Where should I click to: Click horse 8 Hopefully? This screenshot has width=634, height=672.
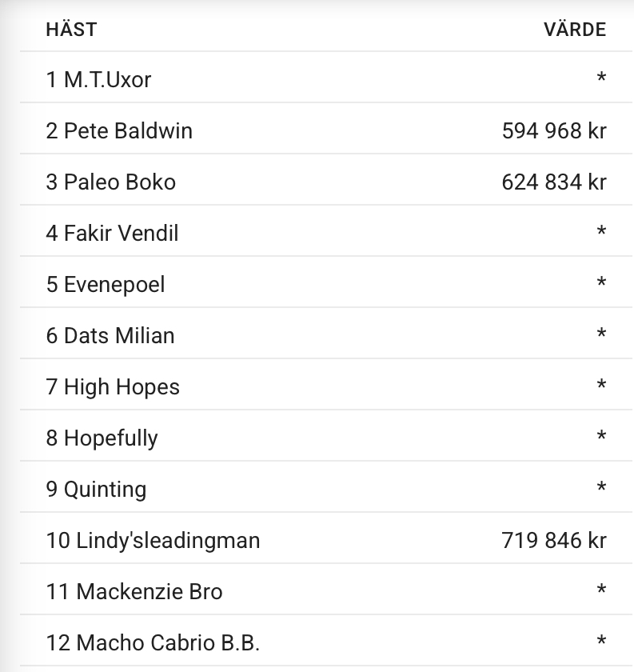tap(102, 438)
